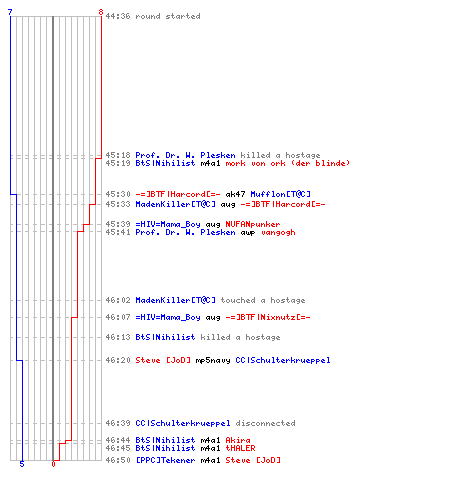Click the red team starting count 8
Viewport: 450px width, 500px height.
coord(101,12)
